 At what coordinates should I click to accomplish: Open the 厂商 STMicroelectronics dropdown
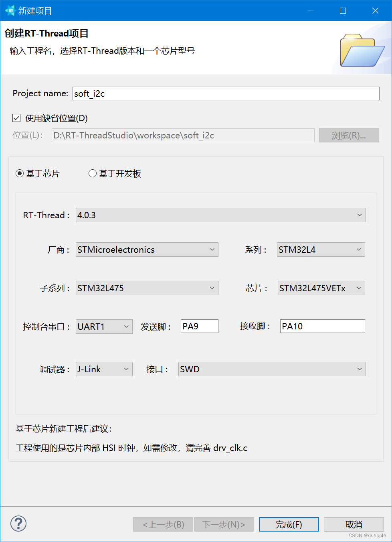pos(147,250)
